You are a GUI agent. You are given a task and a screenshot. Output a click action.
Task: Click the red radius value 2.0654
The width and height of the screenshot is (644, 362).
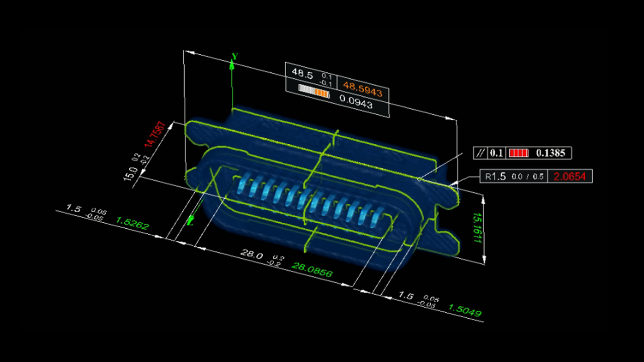pos(571,176)
